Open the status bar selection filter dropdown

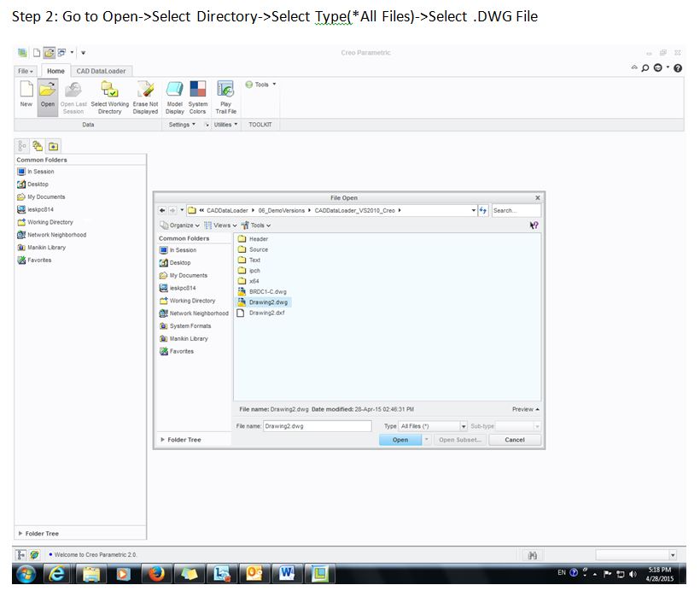tap(673, 555)
